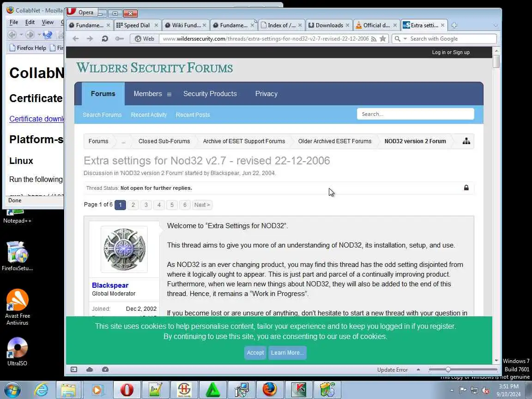The height and width of the screenshot is (399, 532).
Task: Open the Forums navigation tab
Action: 103,94
